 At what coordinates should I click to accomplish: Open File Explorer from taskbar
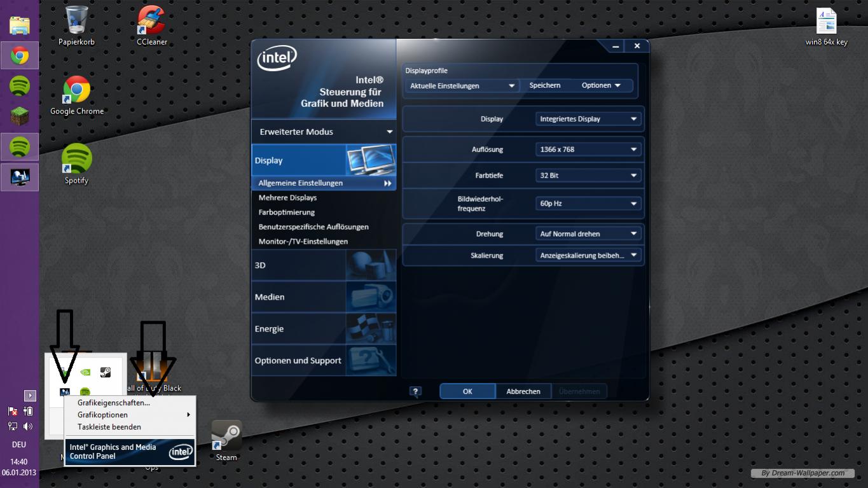tap(20, 25)
